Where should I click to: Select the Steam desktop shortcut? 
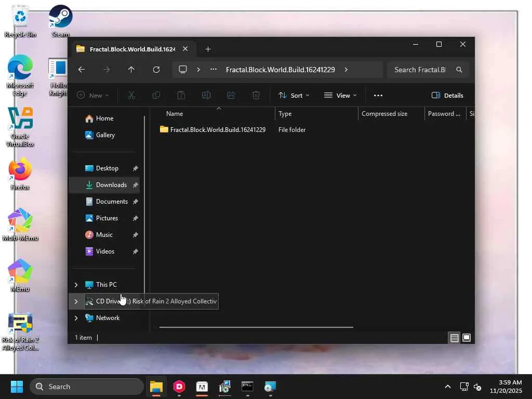click(60, 21)
